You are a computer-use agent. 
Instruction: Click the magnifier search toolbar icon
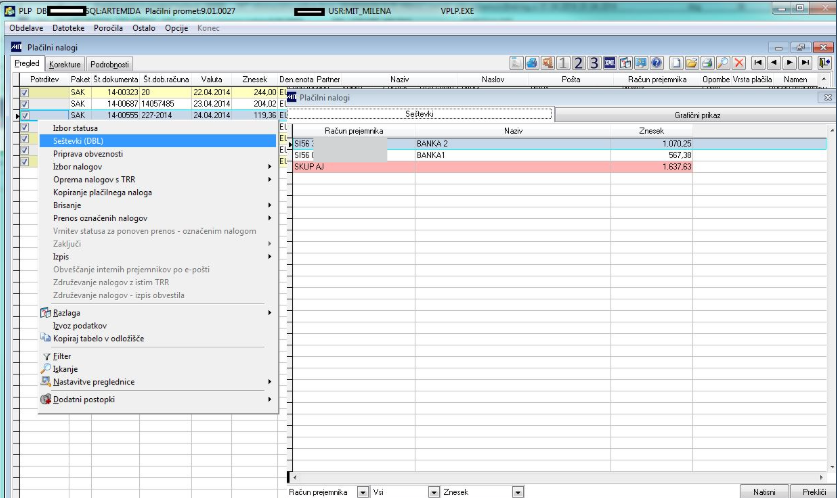click(x=723, y=63)
